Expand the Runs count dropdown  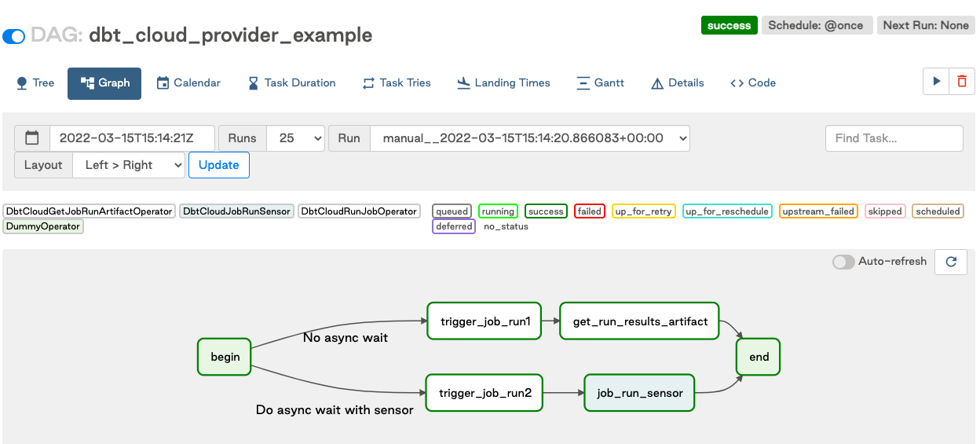pos(296,138)
